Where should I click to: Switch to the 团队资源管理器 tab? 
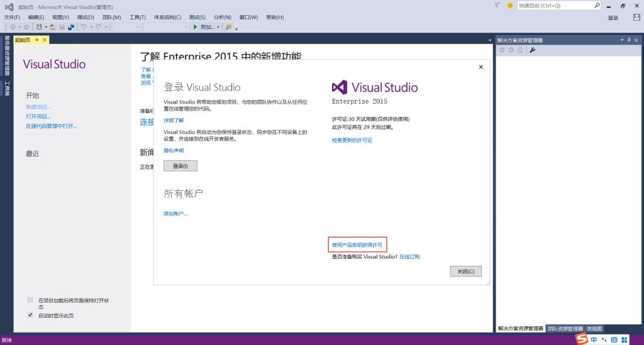(x=565, y=329)
